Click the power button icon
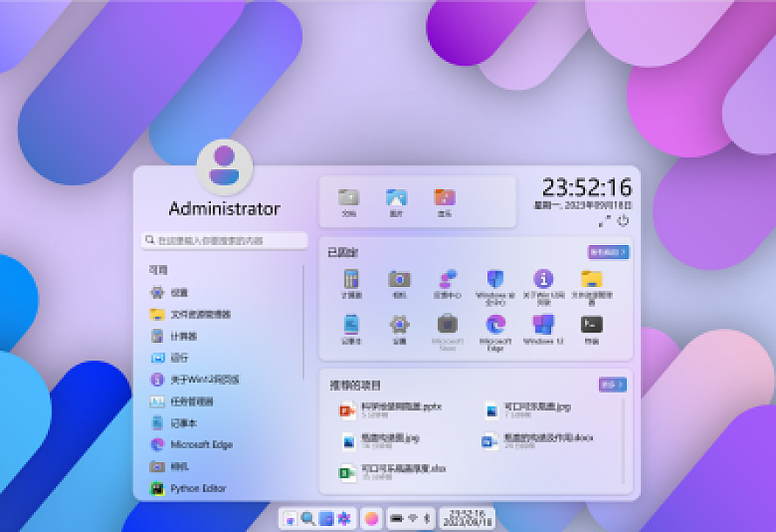This screenshot has width=776, height=532. point(623,222)
